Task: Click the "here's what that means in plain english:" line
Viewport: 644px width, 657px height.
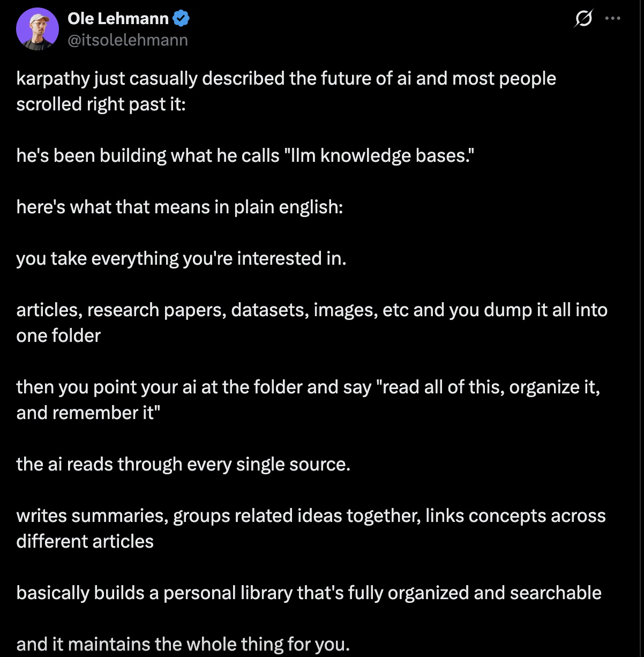Action: [x=179, y=207]
